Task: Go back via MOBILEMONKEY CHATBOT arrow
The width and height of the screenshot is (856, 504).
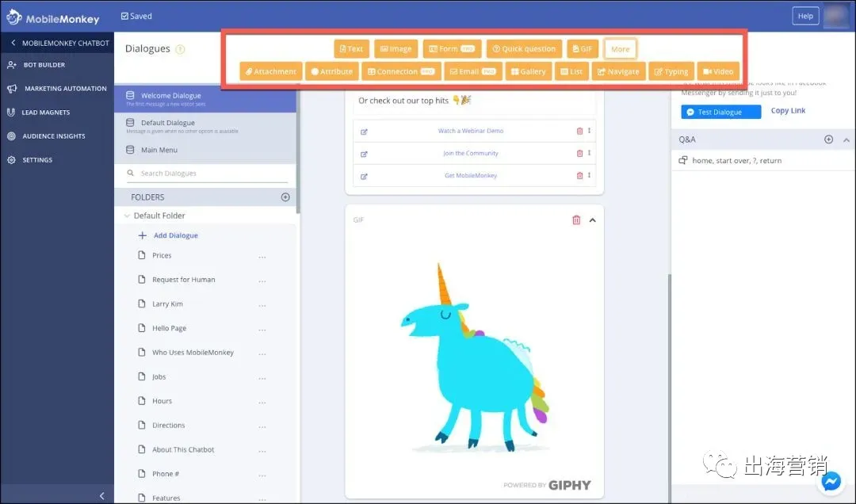Action: (13, 43)
